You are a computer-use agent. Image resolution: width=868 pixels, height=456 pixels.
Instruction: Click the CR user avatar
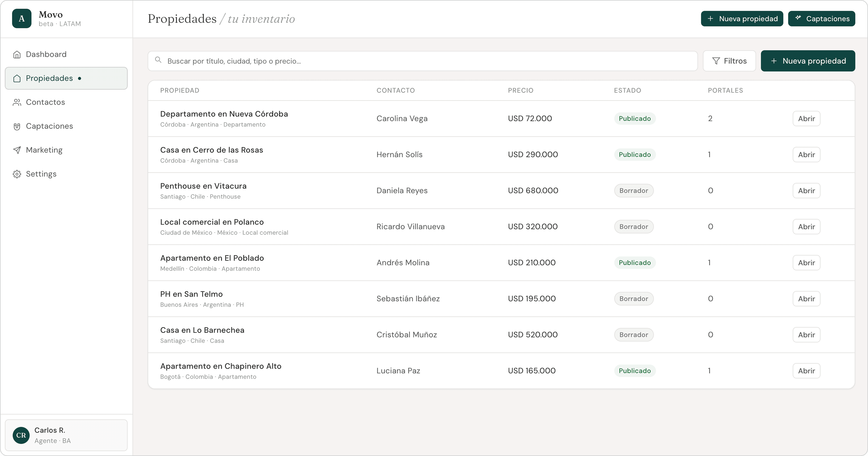point(21,435)
